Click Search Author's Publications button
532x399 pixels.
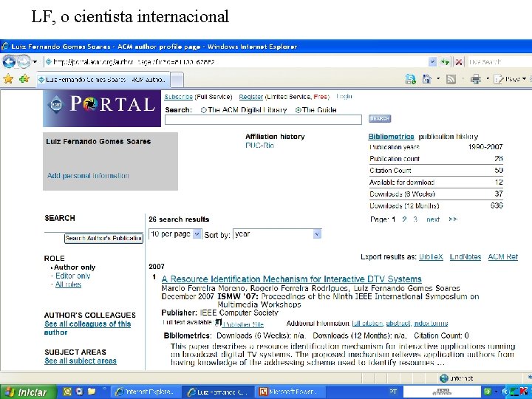[x=104, y=239]
